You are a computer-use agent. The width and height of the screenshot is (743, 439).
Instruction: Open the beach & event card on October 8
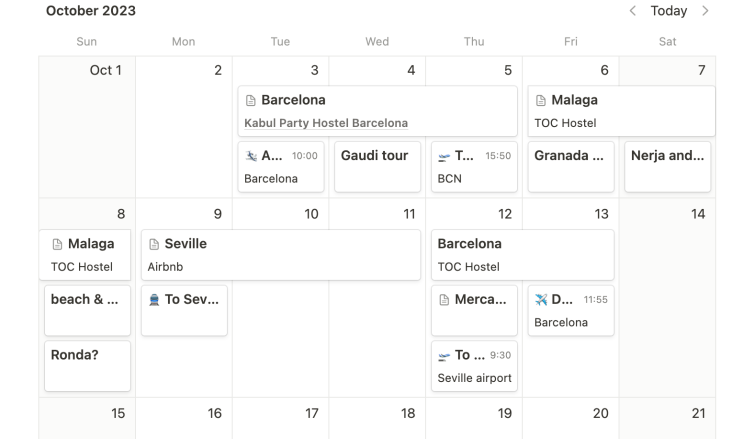click(88, 310)
